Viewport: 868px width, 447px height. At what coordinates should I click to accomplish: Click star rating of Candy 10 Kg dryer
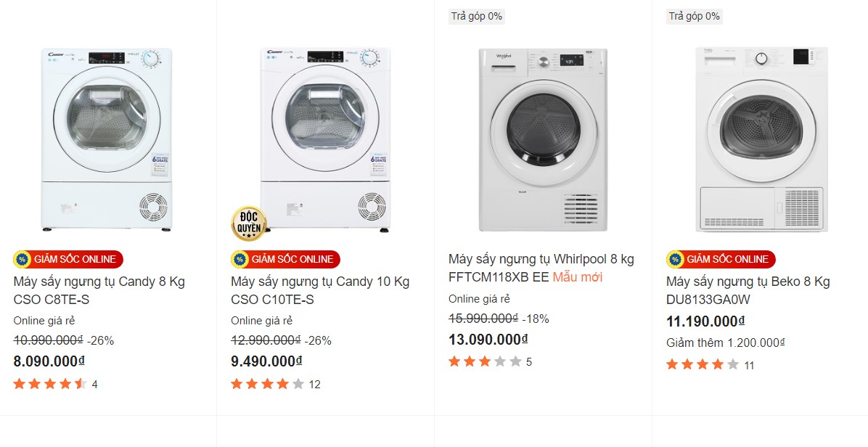tap(268, 384)
